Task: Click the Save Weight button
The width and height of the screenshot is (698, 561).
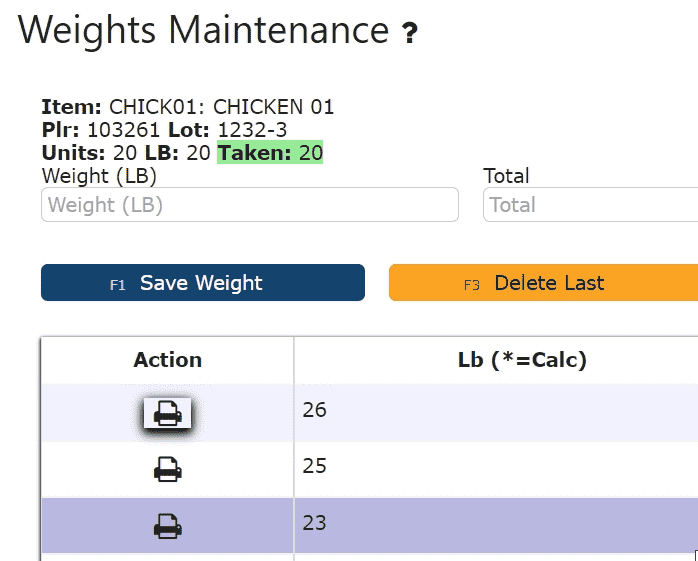Action: (x=203, y=283)
